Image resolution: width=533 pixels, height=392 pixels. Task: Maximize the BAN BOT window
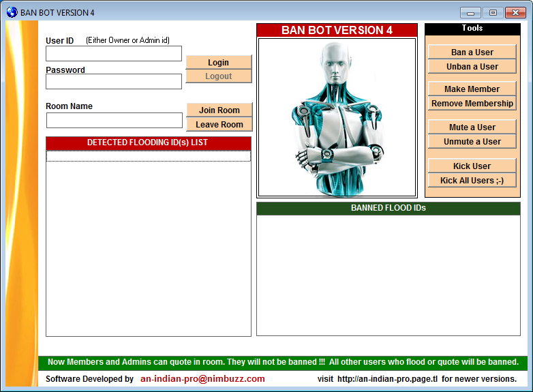(493, 12)
